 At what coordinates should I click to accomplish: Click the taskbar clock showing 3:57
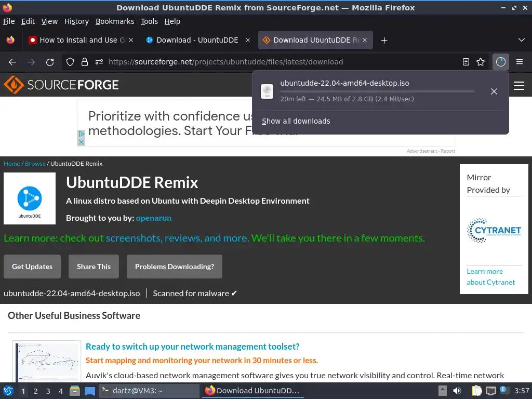[x=522, y=391]
